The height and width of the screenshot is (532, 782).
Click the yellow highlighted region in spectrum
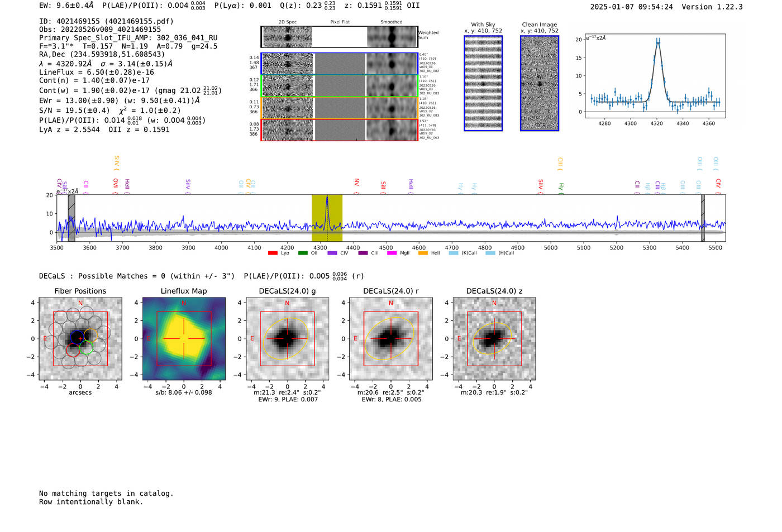pos(327,218)
